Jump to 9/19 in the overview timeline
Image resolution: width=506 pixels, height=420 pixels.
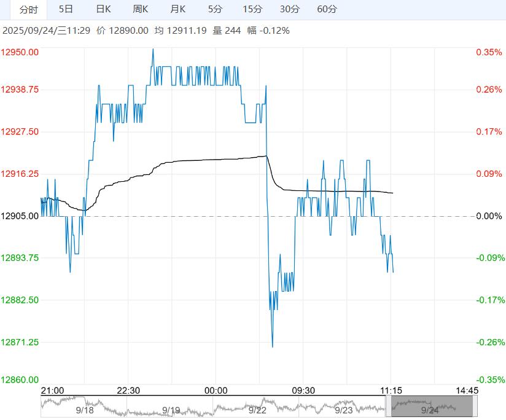point(171,410)
